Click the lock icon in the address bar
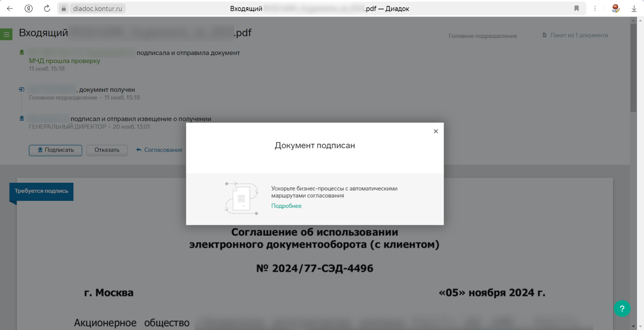 (63, 8)
